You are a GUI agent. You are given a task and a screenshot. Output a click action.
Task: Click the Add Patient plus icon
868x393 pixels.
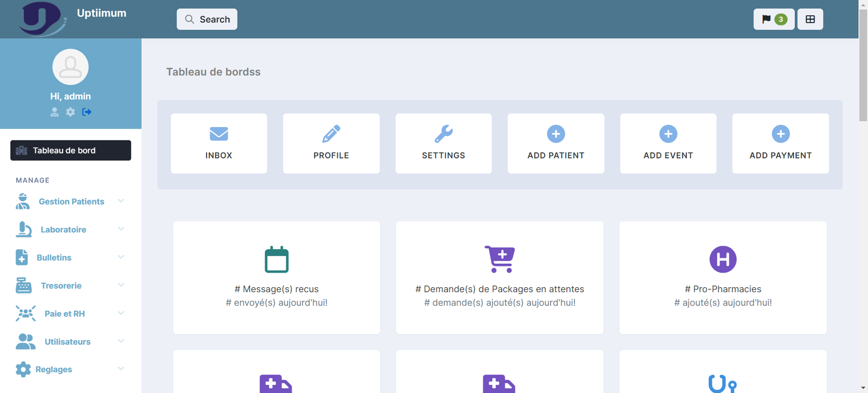coord(556,134)
